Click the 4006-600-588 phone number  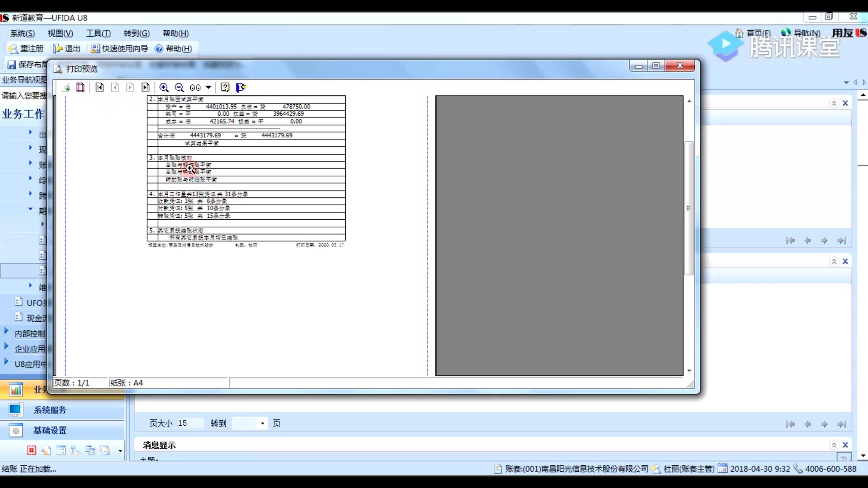click(830, 469)
